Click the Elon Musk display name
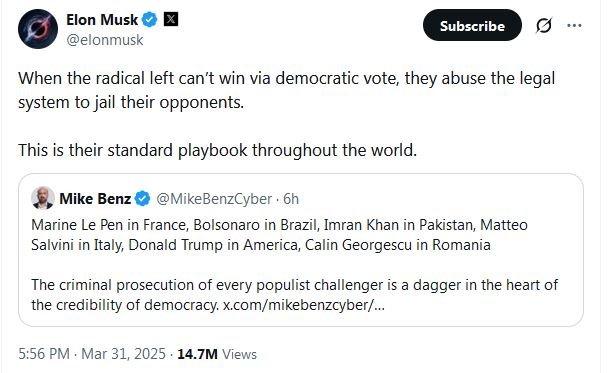Viewport: 610px width, 373px height. 102,19
